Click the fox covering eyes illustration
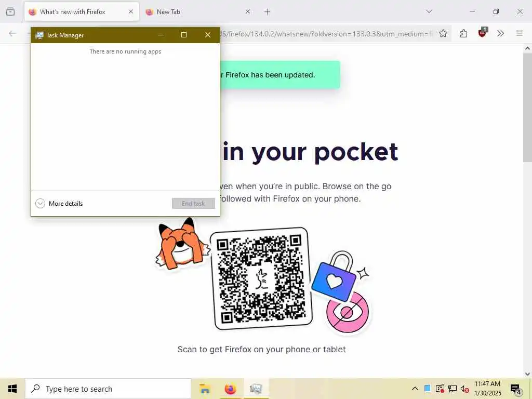Screen dimensions: 532x399 point(182,244)
